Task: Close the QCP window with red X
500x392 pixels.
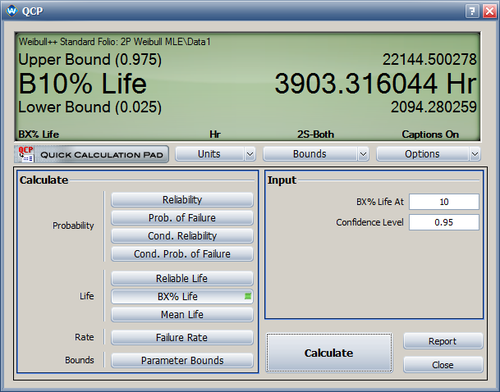Action: tap(489, 11)
